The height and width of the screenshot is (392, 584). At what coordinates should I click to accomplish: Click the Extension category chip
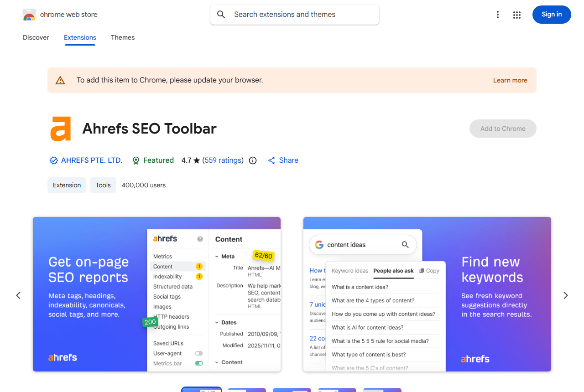(67, 185)
